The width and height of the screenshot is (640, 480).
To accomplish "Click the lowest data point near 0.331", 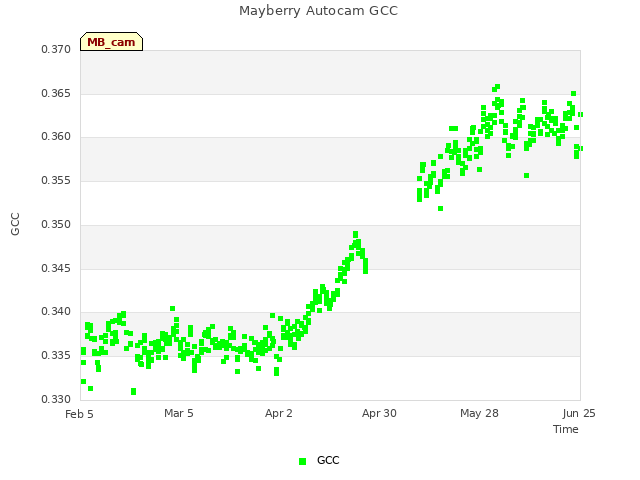I will click(x=133, y=391).
